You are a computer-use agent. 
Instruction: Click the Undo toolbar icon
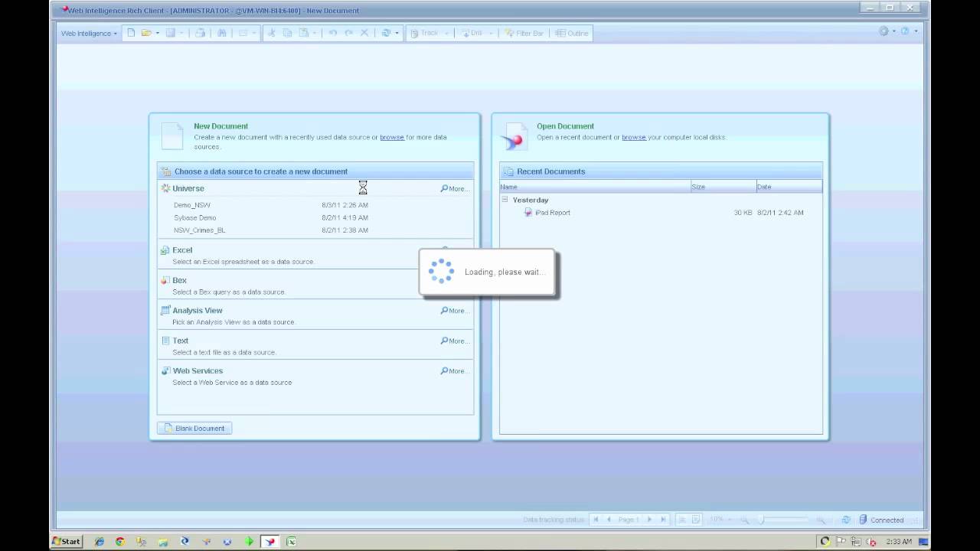pos(332,33)
